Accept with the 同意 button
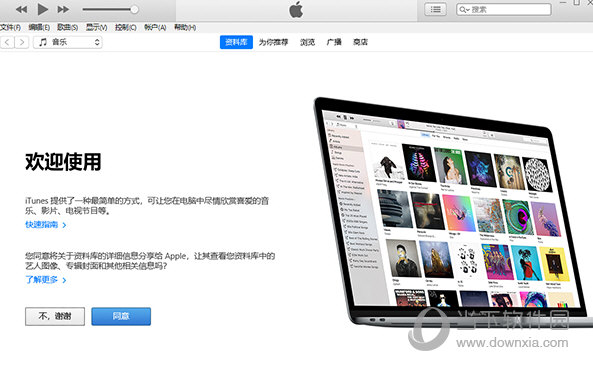 click(x=121, y=316)
